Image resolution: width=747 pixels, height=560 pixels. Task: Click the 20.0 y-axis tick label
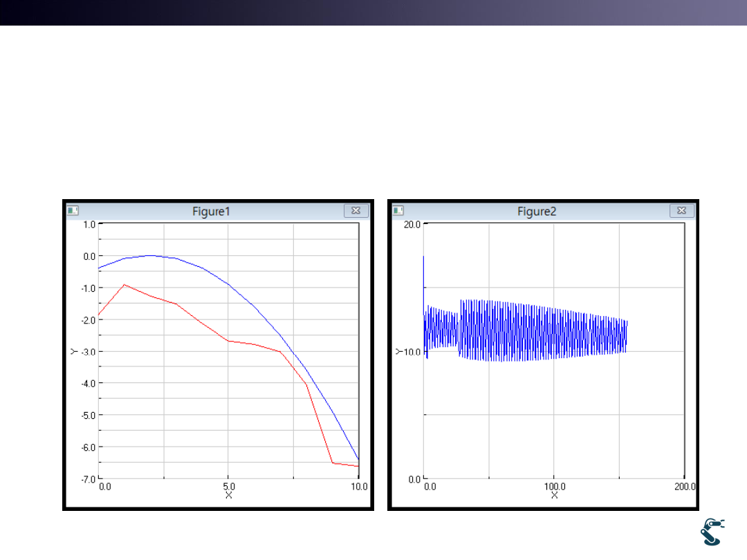click(x=412, y=225)
